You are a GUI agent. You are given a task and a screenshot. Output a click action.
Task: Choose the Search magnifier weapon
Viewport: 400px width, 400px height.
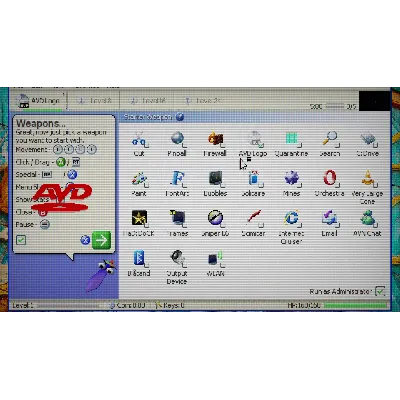click(x=330, y=139)
